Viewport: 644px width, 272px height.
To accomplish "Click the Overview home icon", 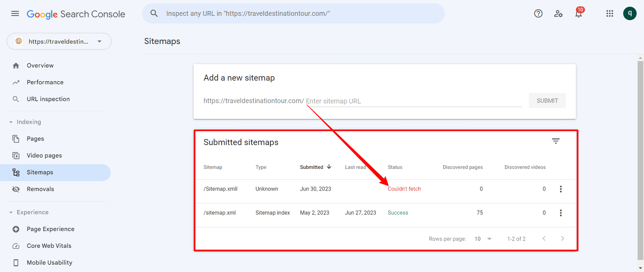I will tap(16, 65).
